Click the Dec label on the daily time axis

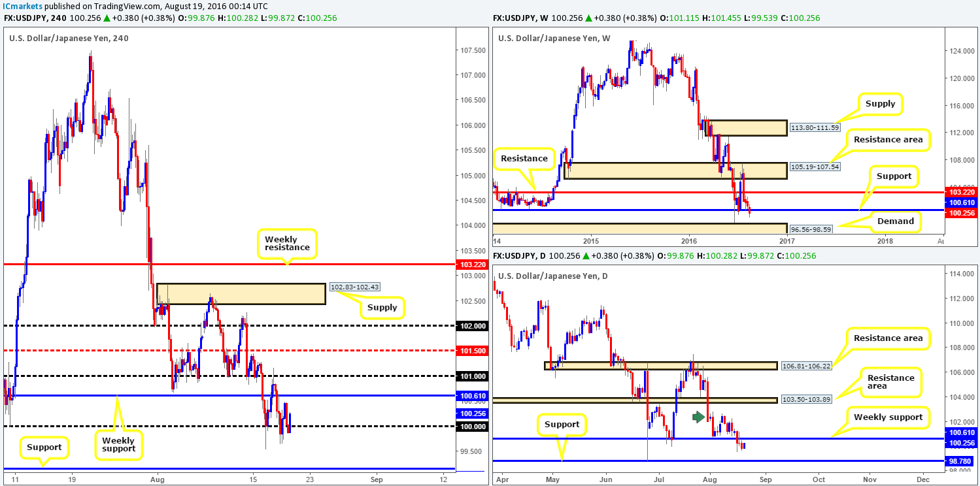(x=922, y=479)
